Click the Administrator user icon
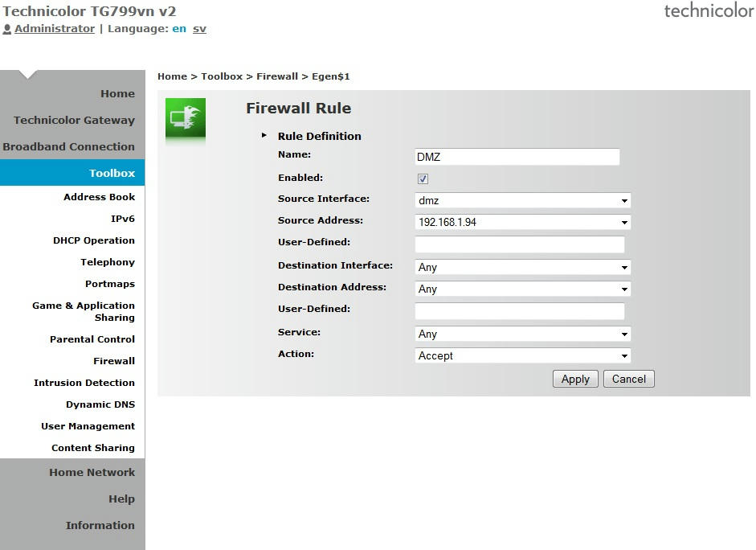The width and height of the screenshot is (756, 550). pyautogui.click(x=7, y=29)
